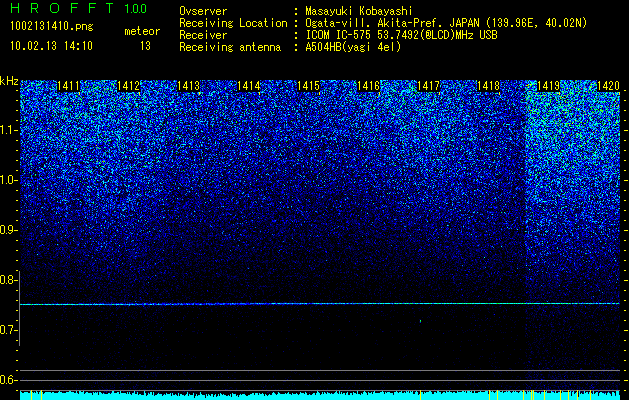Click the 0.7 kHz axis label
Screen dimensions: 629x400
[x=8, y=330]
